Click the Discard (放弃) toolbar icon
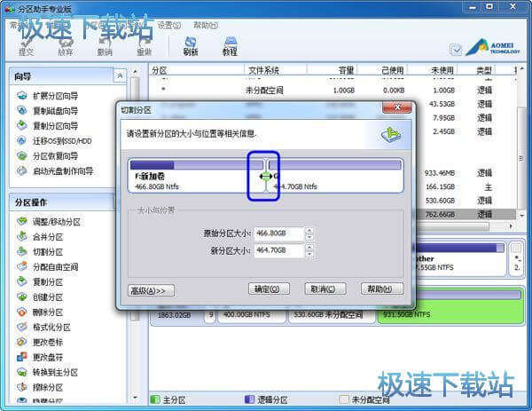532x411 pixels. (65, 46)
